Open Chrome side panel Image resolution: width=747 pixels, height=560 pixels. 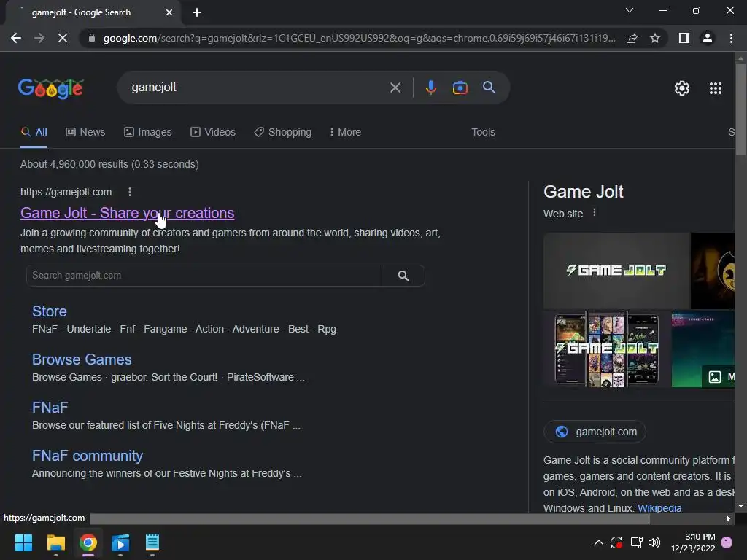tap(684, 38)
